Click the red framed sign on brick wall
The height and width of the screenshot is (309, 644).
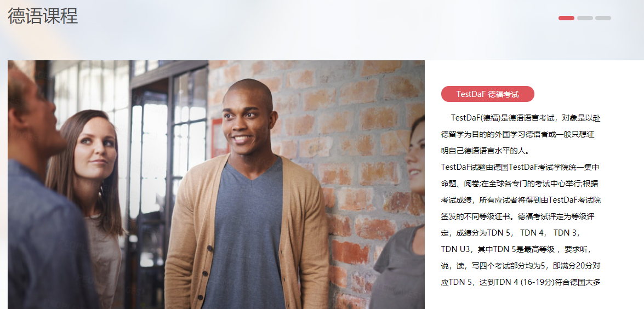220,138
